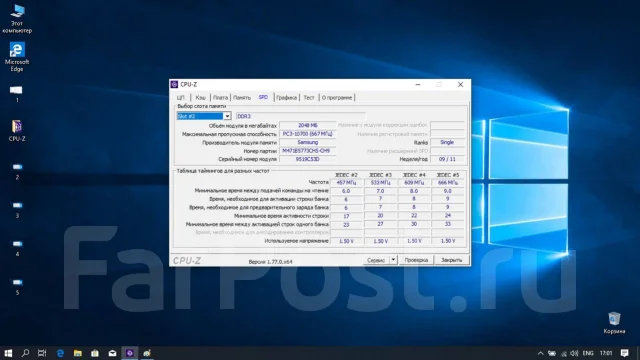The image size is (640, 360).
Task: Switch the ENG input language
Action: point(588,353)
